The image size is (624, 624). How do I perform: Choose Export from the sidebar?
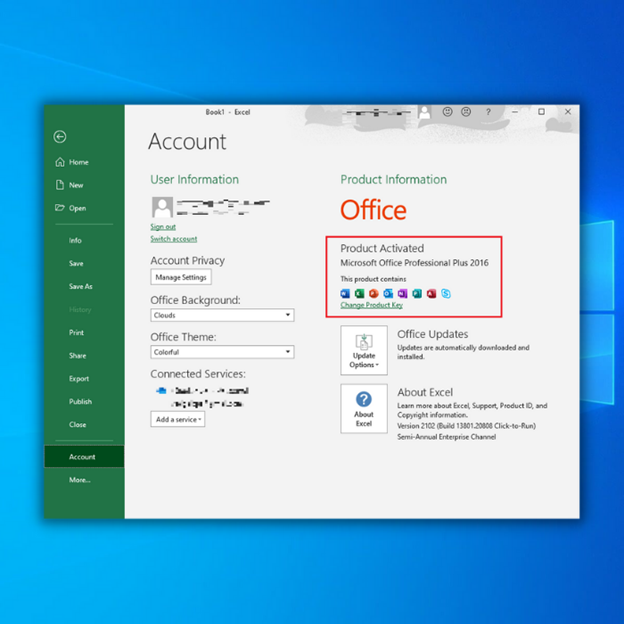[79, 379]
